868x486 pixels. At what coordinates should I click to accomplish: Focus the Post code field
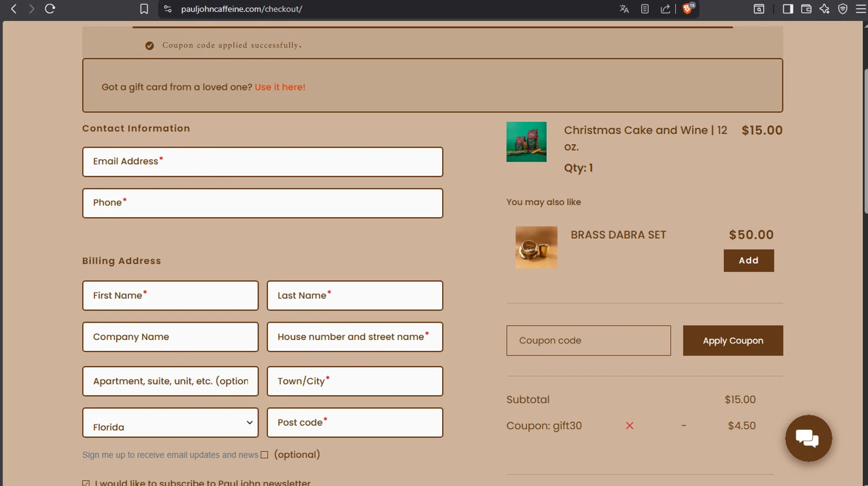(x=355, y=423)
